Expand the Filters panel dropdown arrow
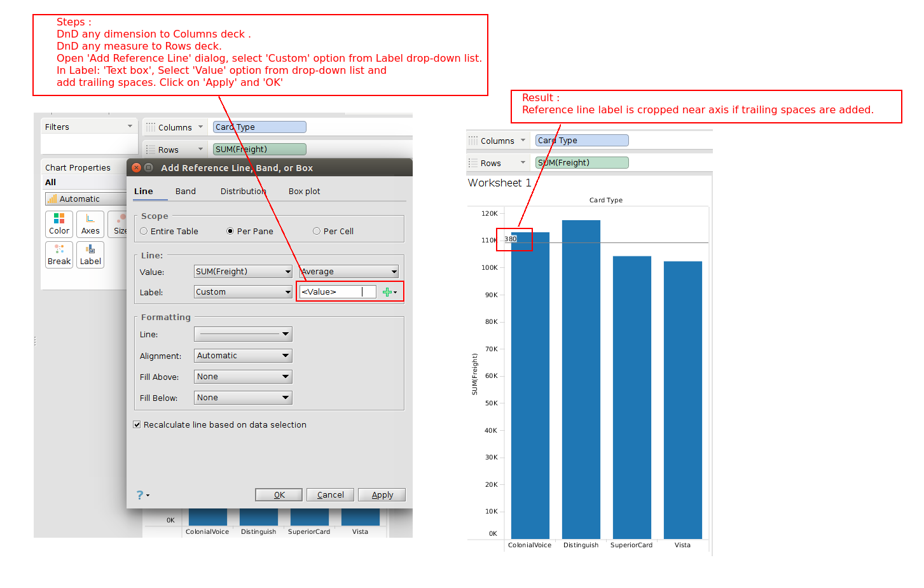924x588 pixels. pos(130,127)
